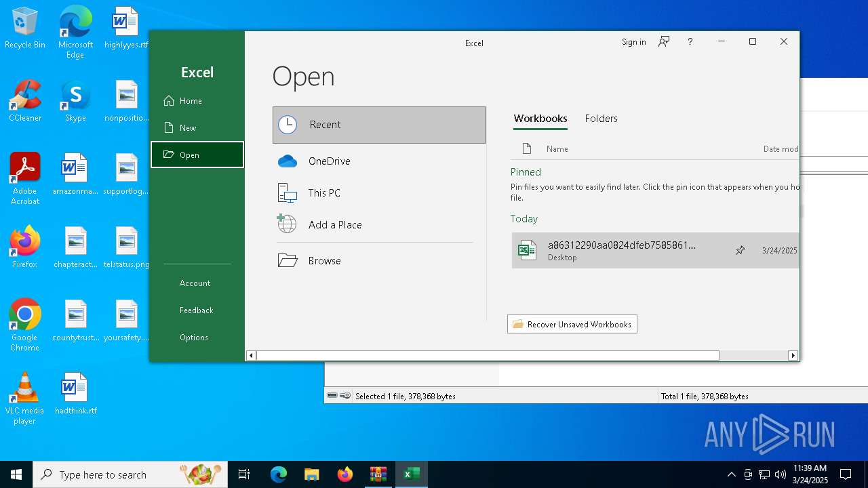This screenshot has height=488, width=868.
Task: Open the Recycle Bin desktop icon
Action: 25,28
